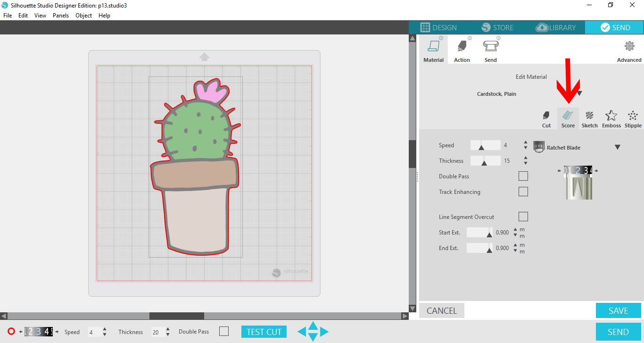Enable Double Pass checkbox in material panel
The width and height of the screenshot is (644, 343).
[523, 176]
